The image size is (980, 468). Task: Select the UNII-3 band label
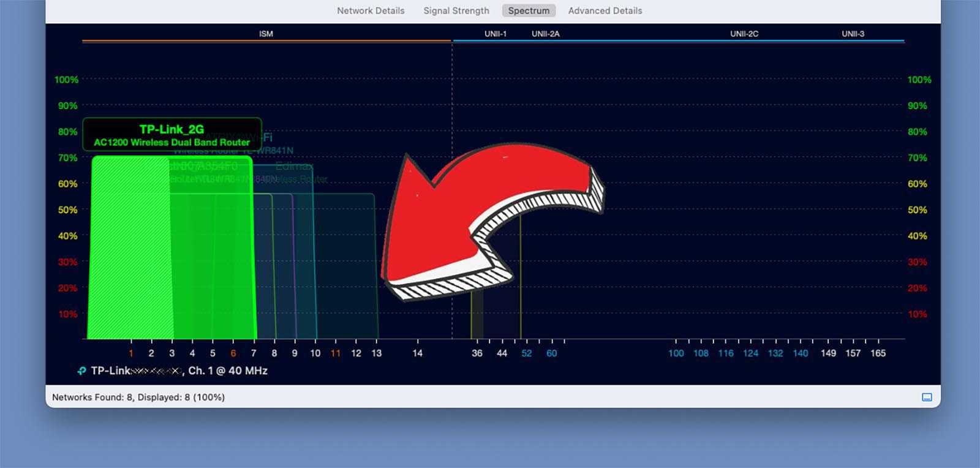pyautogui.click(x=853, y=34)
